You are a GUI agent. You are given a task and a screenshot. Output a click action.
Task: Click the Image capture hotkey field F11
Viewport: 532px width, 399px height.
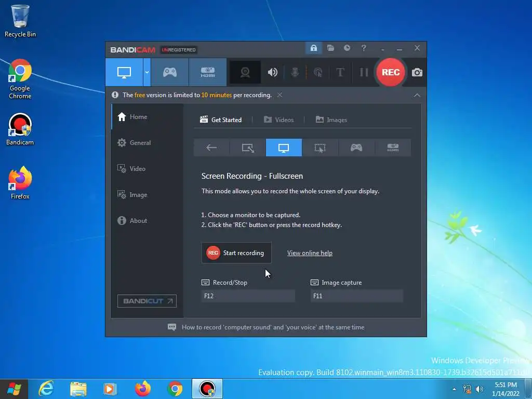(x=356, y=296)
